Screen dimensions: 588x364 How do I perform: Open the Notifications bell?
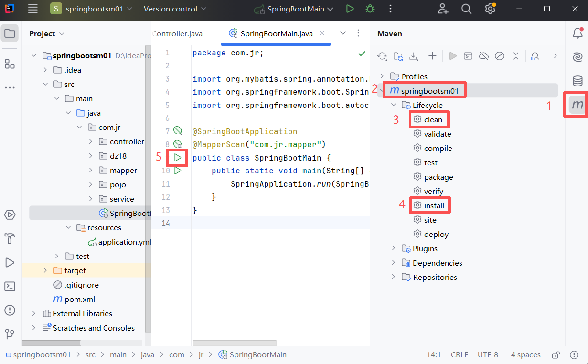point(577,33)
